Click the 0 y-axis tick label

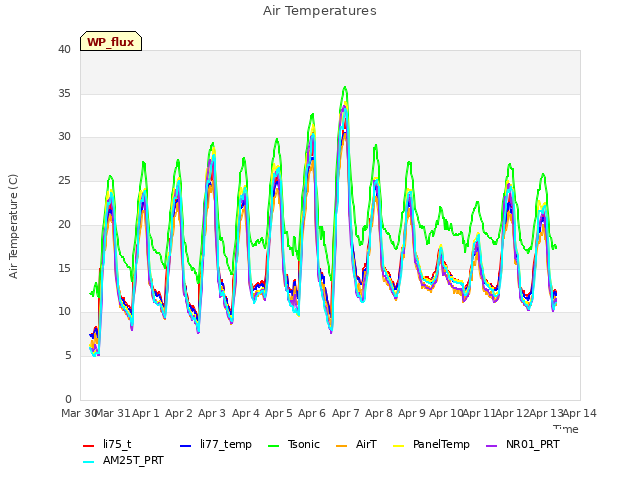(x=68, y=399)
